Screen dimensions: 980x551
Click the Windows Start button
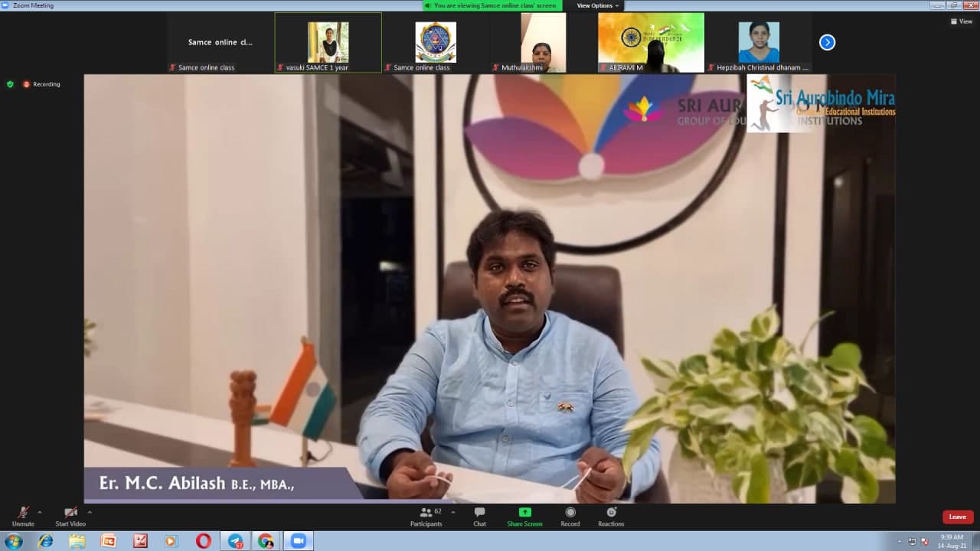pos(13,541)
